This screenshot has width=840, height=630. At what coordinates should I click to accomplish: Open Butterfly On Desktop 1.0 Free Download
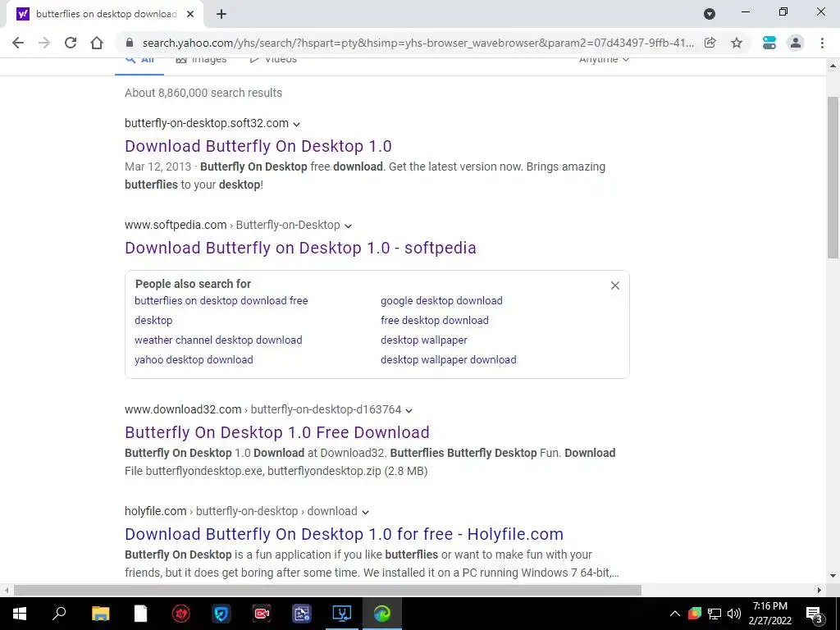277,432
